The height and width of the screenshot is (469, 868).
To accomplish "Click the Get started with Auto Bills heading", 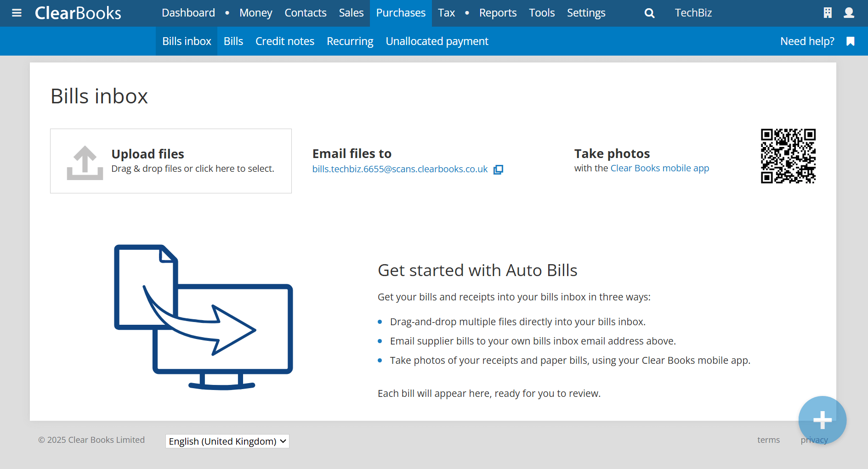I will click(x=477, y=271).
